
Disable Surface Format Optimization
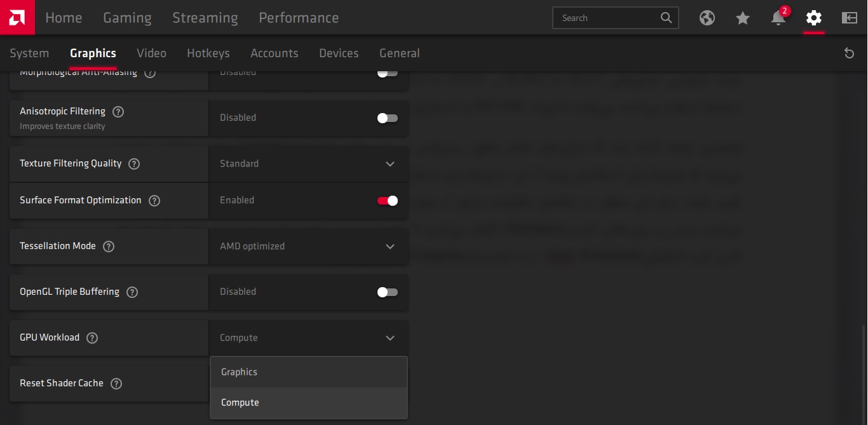387,201
